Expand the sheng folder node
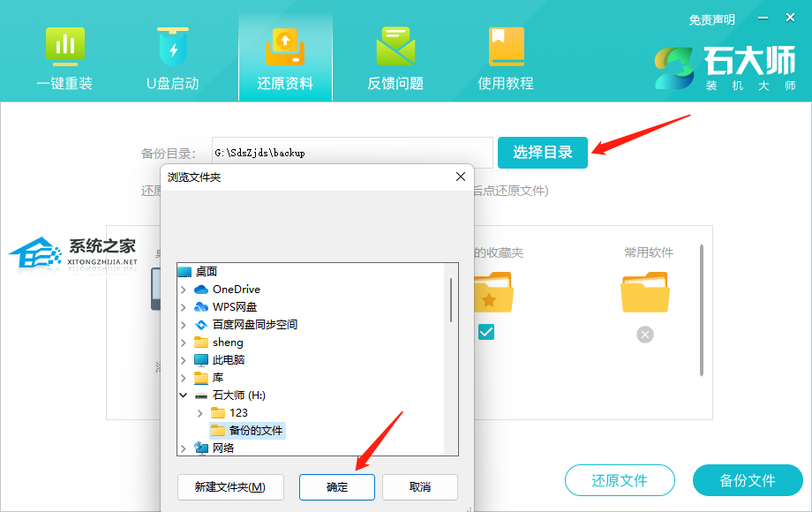 click(184, 343)
